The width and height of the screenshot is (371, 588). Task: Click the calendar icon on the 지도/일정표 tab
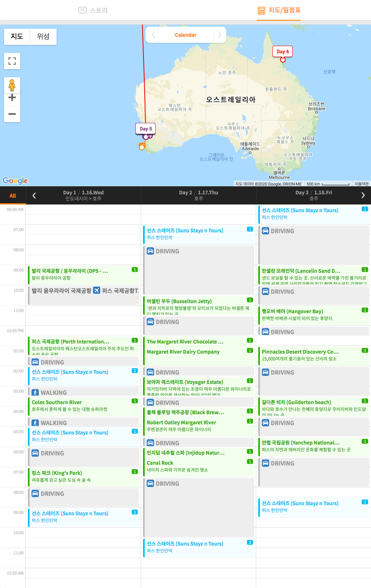point(261,10)
